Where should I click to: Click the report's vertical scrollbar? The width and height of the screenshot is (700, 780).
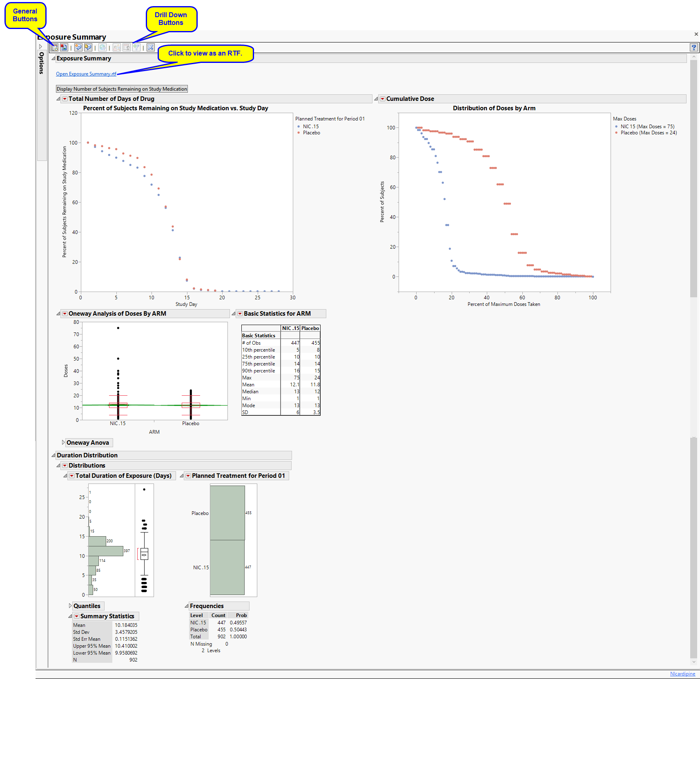tap(693, 178)
